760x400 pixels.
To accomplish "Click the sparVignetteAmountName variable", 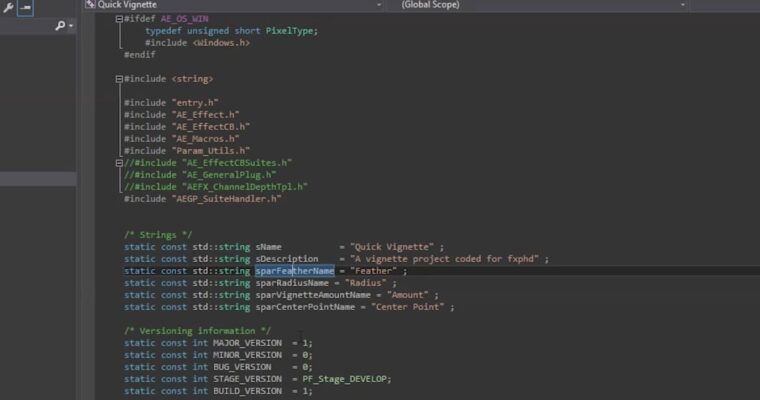I will (313, 295).
